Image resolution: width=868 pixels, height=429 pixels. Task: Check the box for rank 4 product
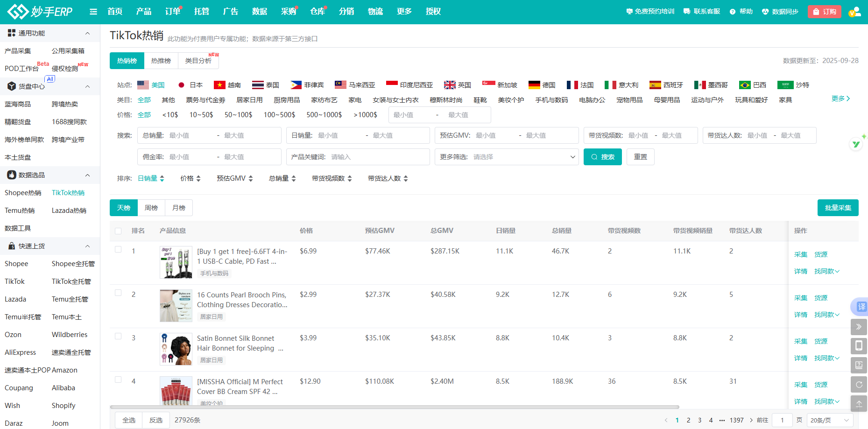[118, 380]
